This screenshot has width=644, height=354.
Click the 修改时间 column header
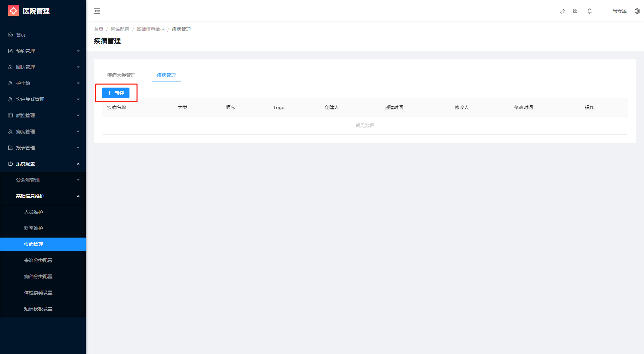pos(524,107)
